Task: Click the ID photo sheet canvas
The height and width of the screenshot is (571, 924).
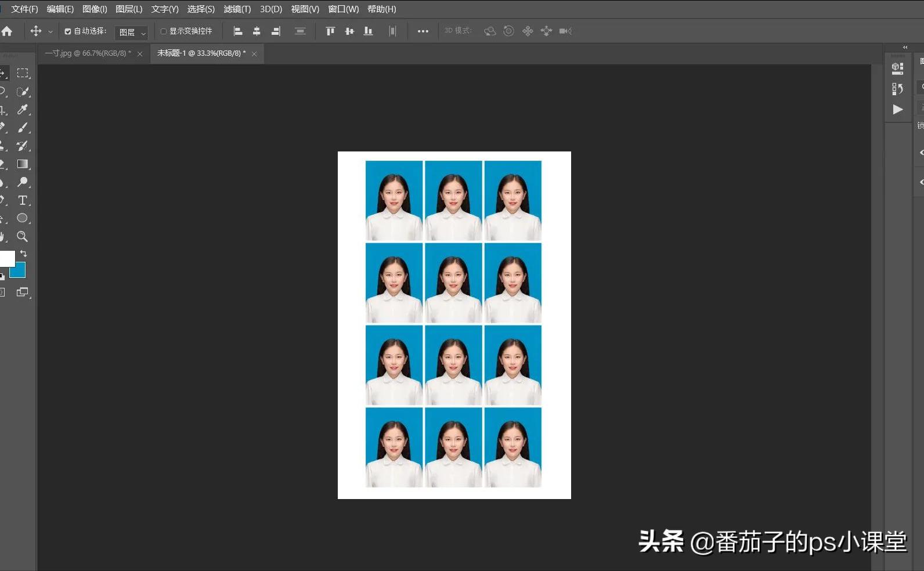Action: (454, 325)
